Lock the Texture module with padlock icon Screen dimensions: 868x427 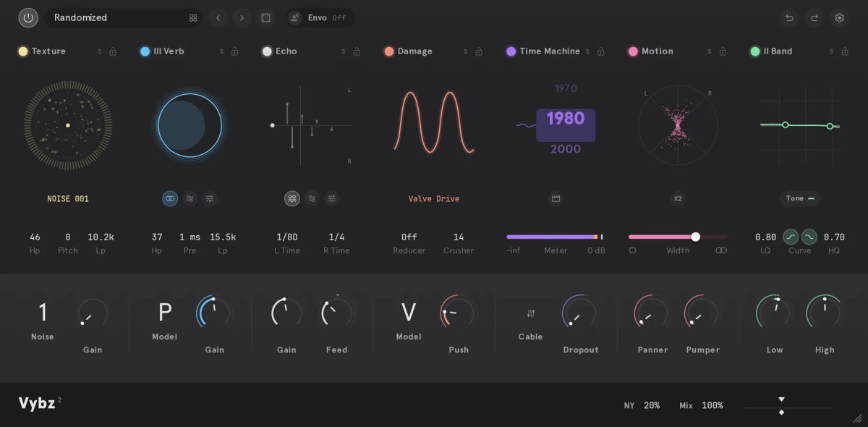113,51
